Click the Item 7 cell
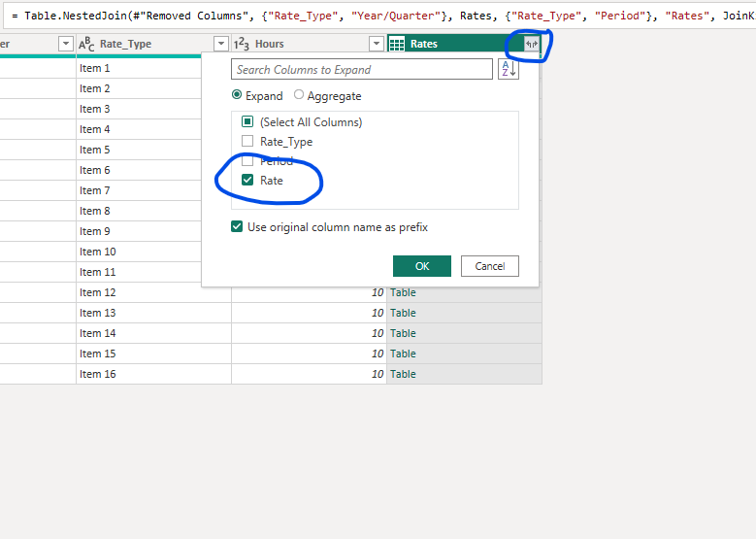This screenshot has height=539, width=756. 139,190
